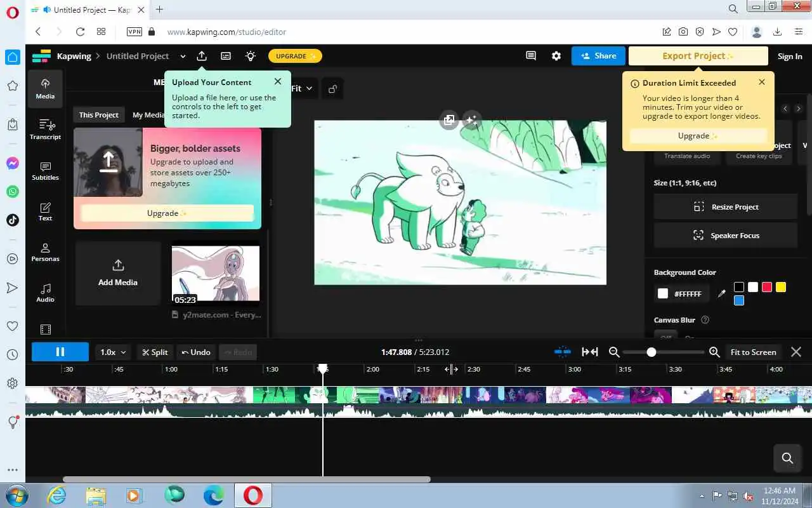Click the Share button
This screenshot has height=508, width=812.
(x=598, y=56)
